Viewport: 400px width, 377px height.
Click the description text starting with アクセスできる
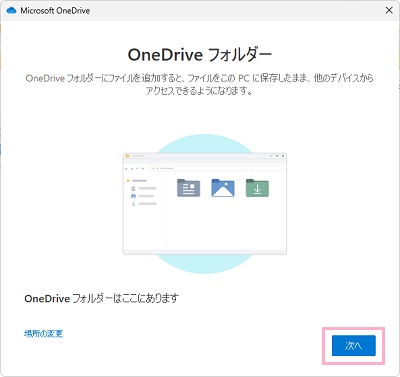tap(199, 91)
